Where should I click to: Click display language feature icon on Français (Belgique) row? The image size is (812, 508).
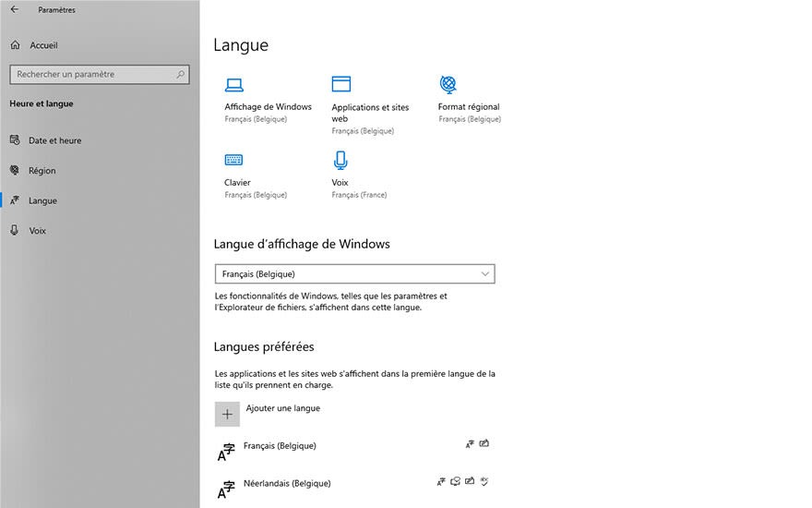coord(470,444)
